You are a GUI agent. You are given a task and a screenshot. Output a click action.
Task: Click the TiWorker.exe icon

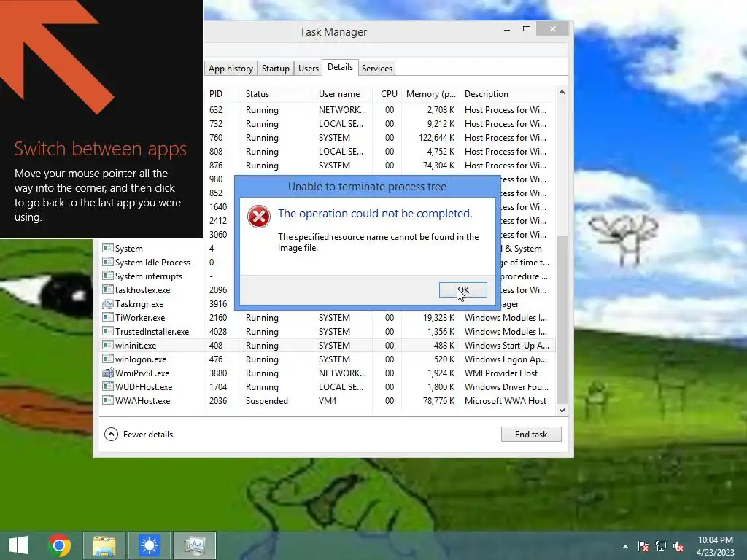[108, 317]
